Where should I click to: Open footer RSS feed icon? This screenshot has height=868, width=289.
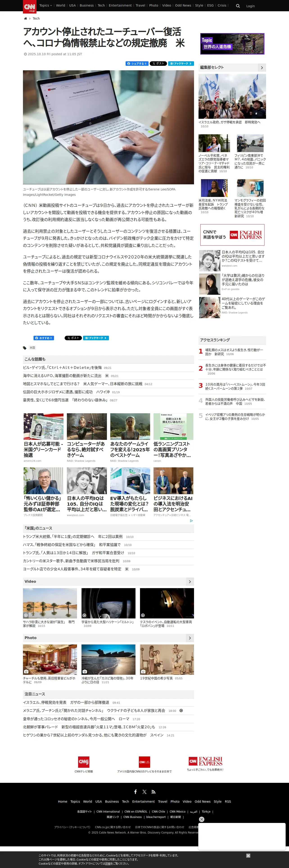154,792
